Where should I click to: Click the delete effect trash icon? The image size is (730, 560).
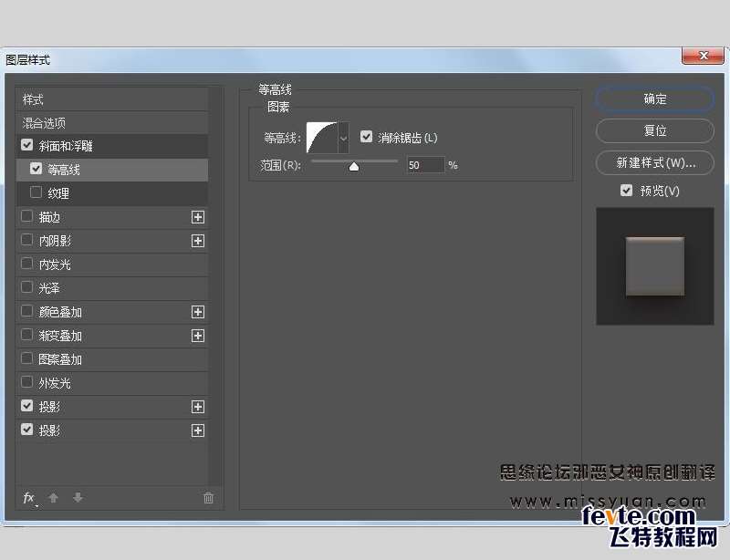pyautogui.click(x=208, y=498)
